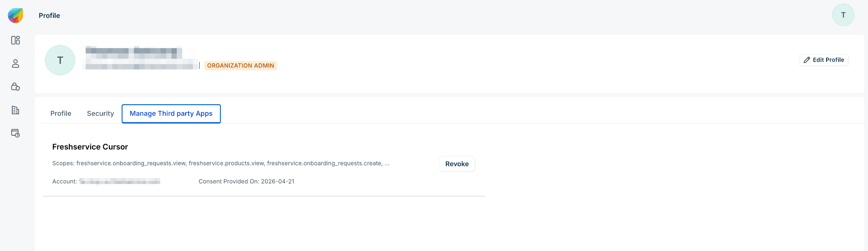
Task: Click the Profile page heading
Action: 49,15
